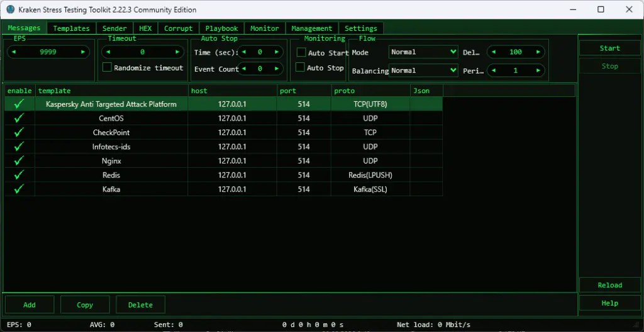Enable Monitoring Auto Stop checkbox
The height and width of the screenshot is (332, 644).
pyautogui.click(x=301, y=67)
